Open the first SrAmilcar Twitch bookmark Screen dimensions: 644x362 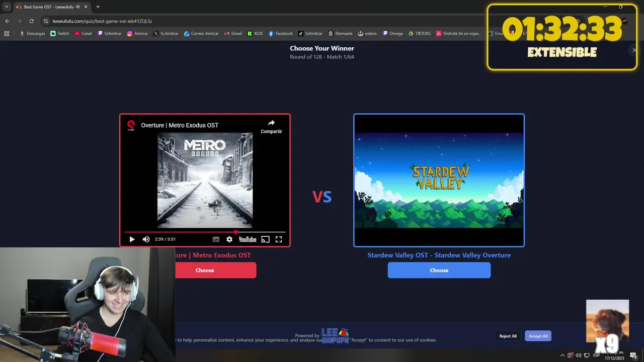[x=110, y=34]
